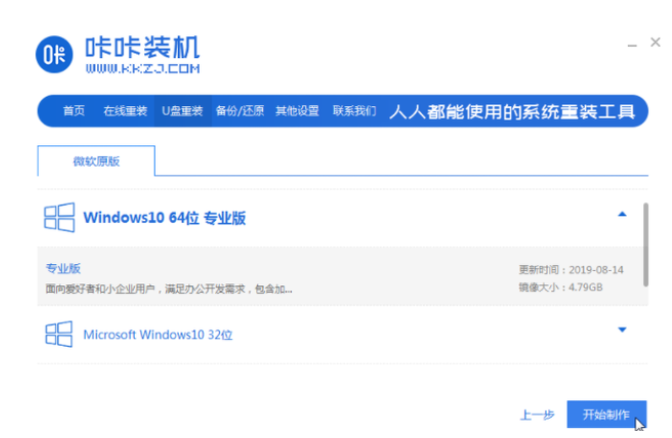Collapse the Windows10 64位 专业版 section arrow
Viewport: 672px width, 438px height.
click(x=622, y=214)
